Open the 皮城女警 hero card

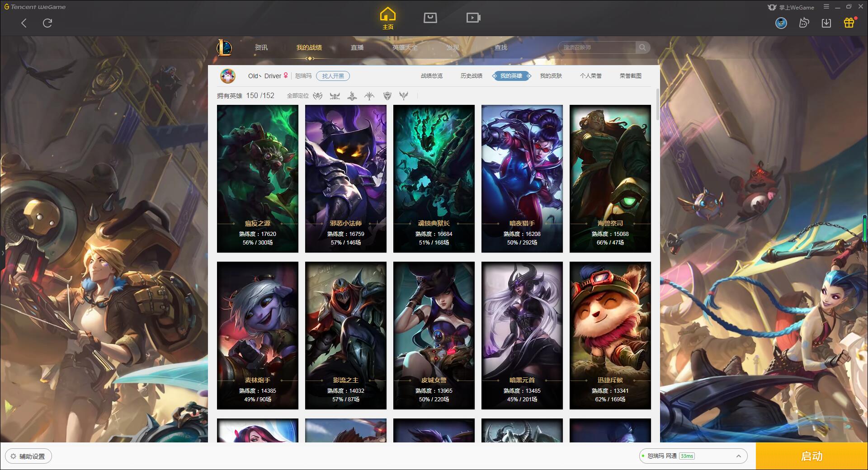click(x=434, y=335)
